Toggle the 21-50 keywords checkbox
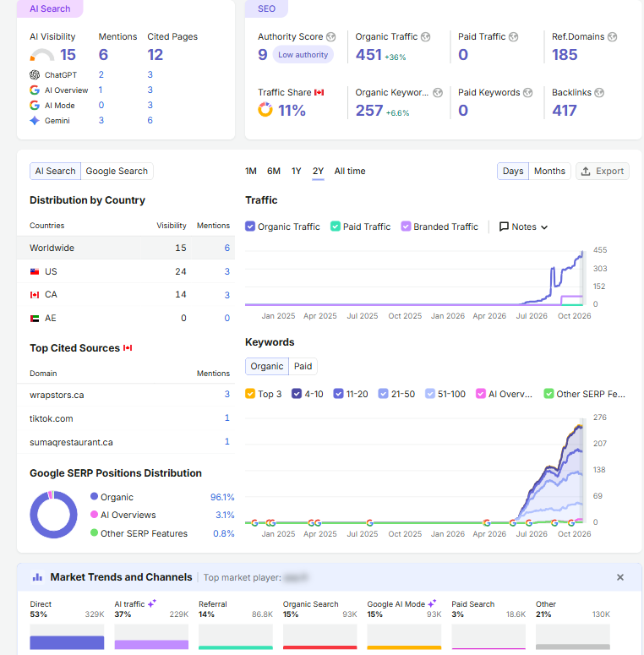The image size is (644, 655). [383, 394]
